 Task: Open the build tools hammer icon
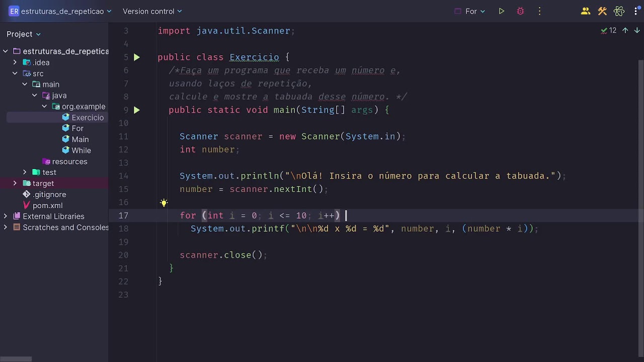click(602, 11)
